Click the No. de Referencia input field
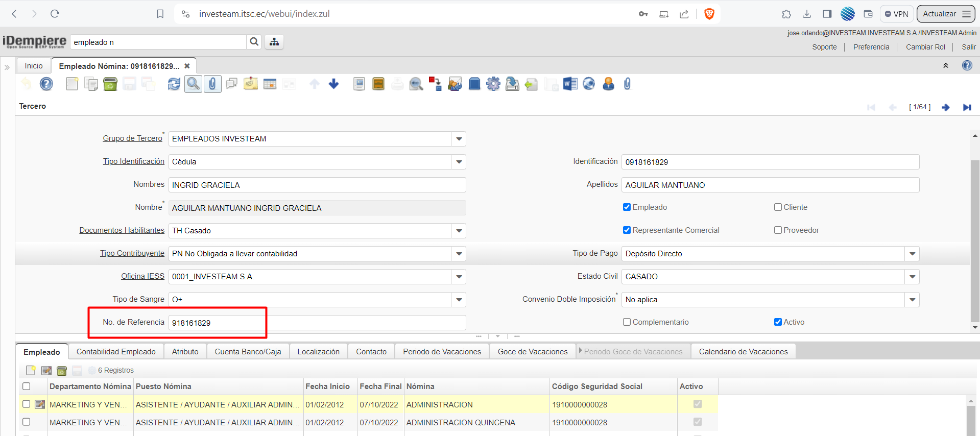 tap(317, 323)
